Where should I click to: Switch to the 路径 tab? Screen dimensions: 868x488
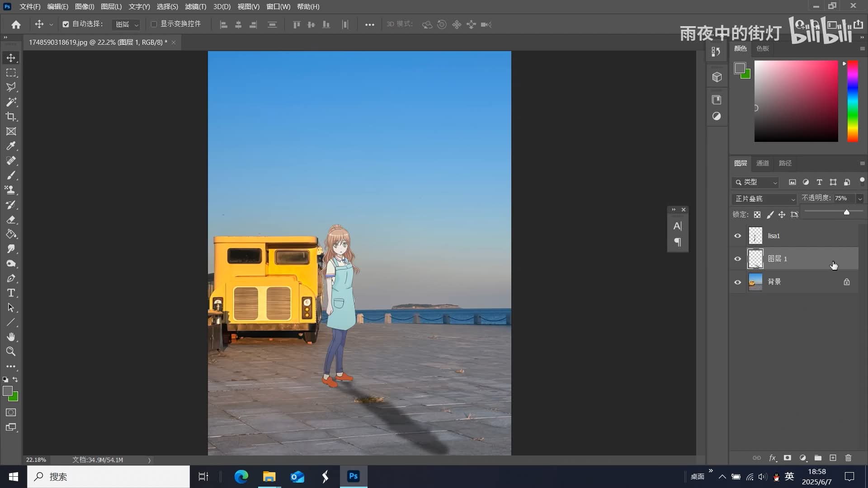click(785, 163)
